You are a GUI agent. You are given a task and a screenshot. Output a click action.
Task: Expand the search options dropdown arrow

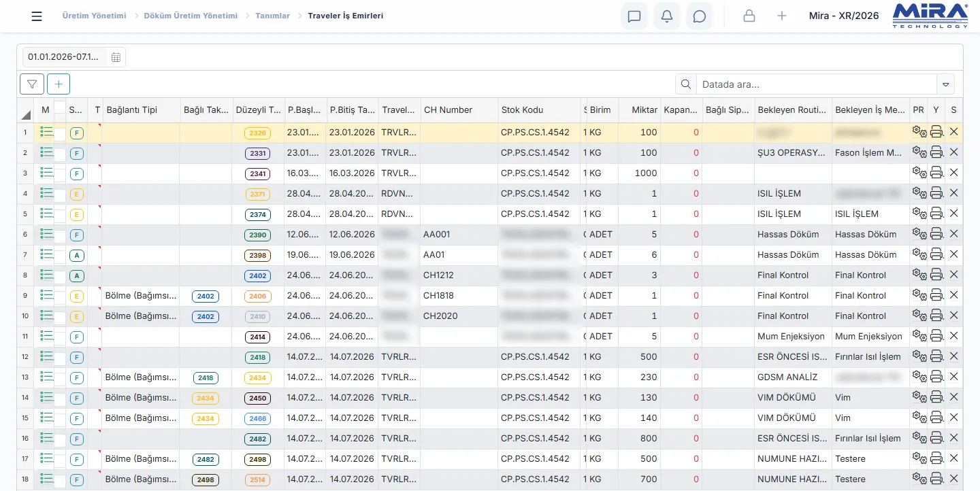(x=945, y=84)
